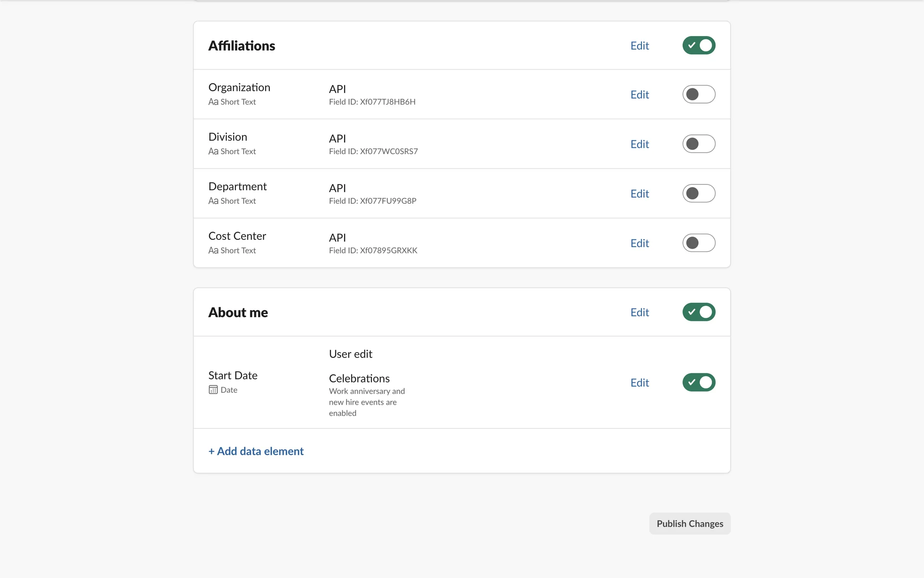The width and height of the screenshot is (924, 578).
Task: Edit the Department field
Action: [640, 194]
